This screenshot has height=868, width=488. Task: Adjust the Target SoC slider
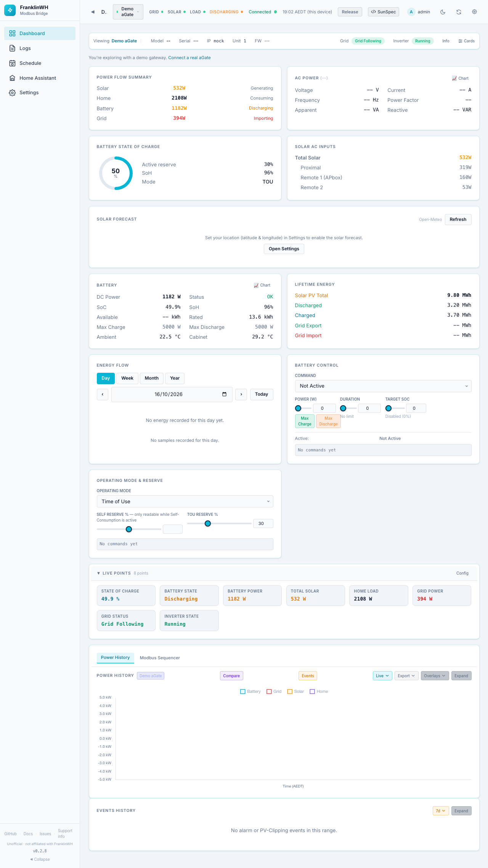coord(395,408)
